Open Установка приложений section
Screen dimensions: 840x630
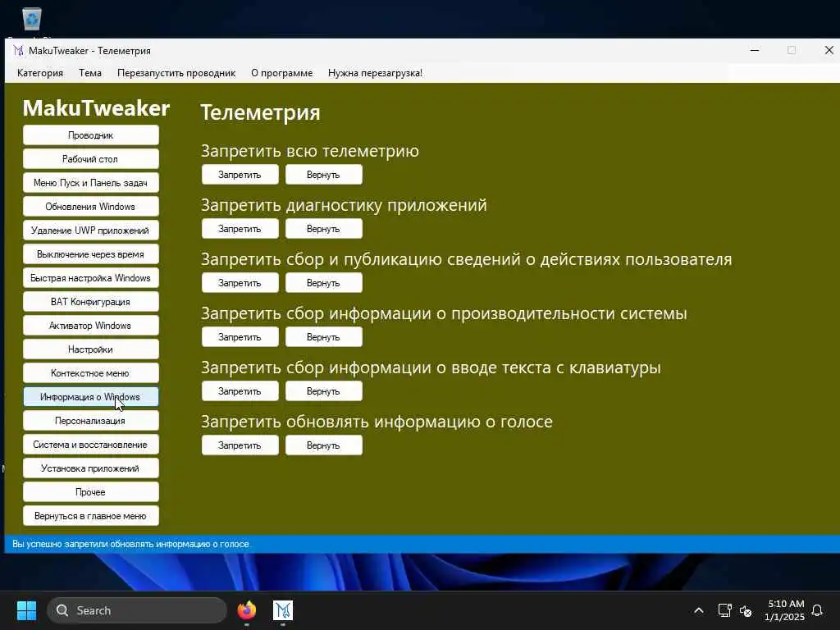90,468
